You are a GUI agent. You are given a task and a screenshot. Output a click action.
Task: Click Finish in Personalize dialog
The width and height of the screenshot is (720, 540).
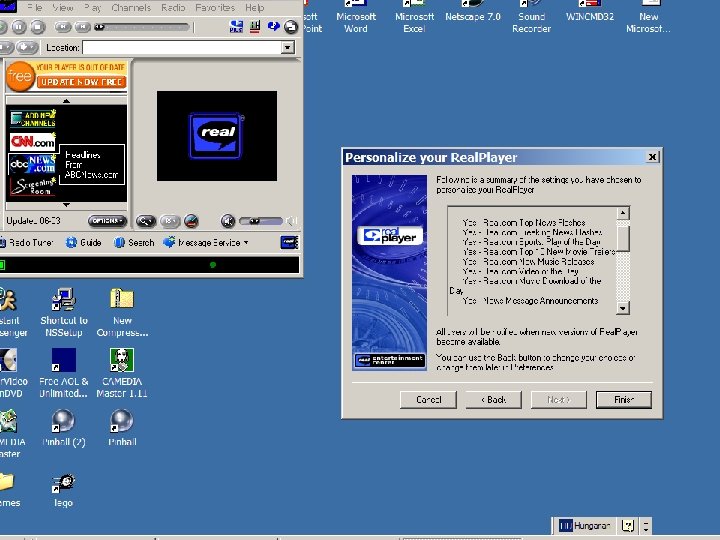tap(624, 399)
